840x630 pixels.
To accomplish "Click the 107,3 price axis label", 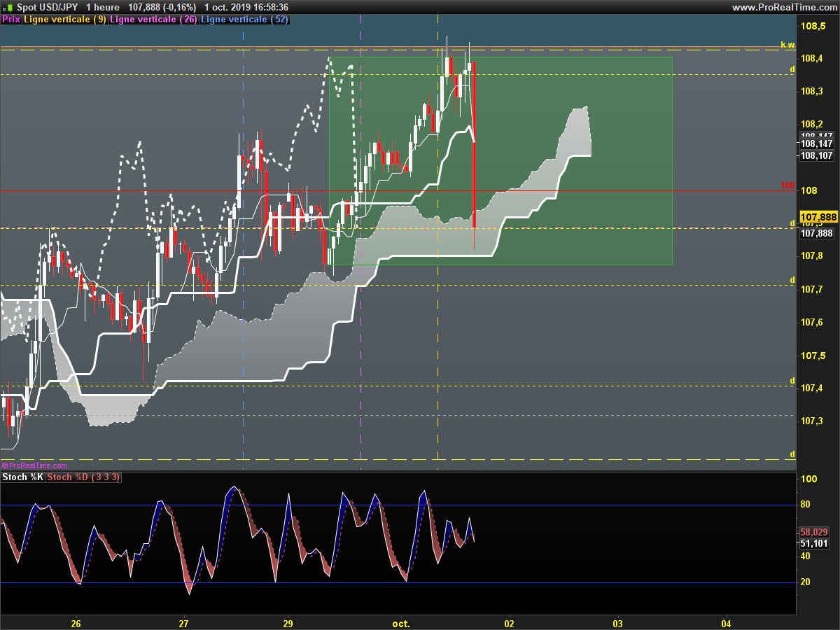I will (813, 421).
